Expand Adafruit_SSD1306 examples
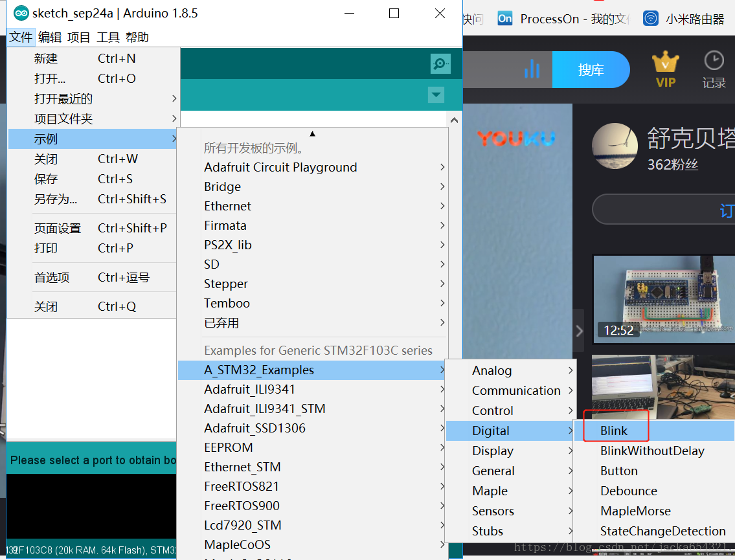 click(x=313, y=429)
